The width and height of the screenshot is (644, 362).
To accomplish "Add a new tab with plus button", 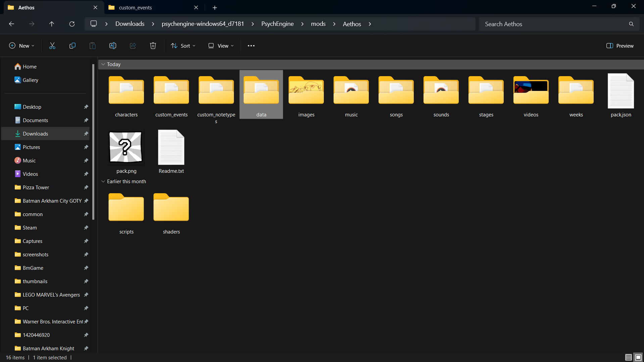I will (x=215, y=7).
